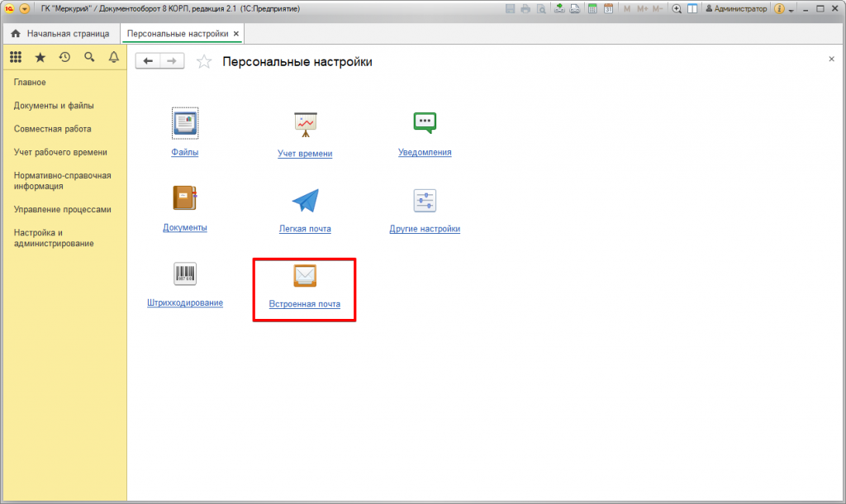Click the Легкая почта paper plane icon
Image resolution: width=846 pixels, height=504 pixels.
coord(305,201)
